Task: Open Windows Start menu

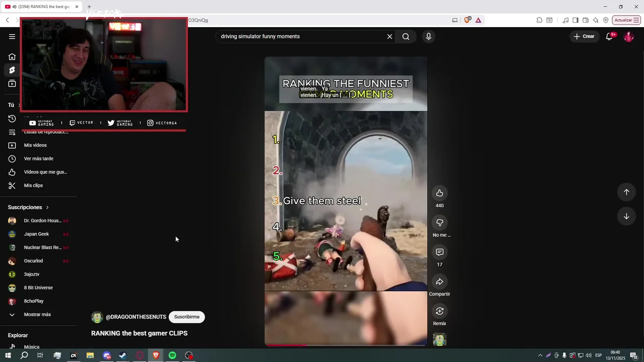Action: click(8, 355)
